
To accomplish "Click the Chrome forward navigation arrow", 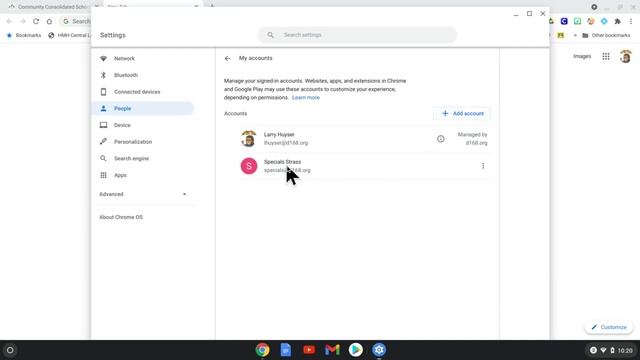I will 23,21.
